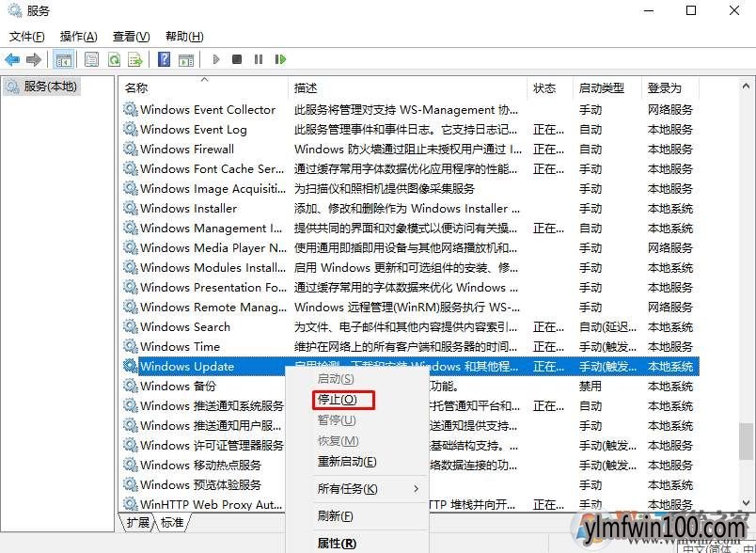Screen dimensions: 756x553
Task: Click the Refresh toolbar icon
Action: point(115,60)
